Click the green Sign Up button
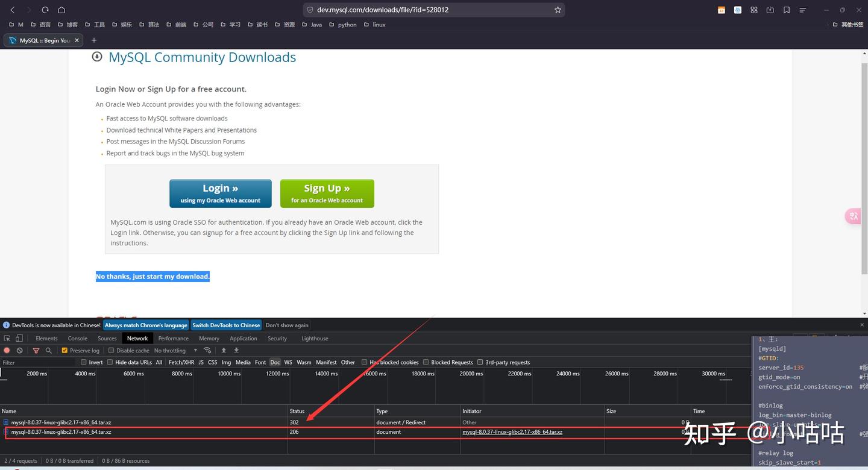This screenshot has width=868, height=470. [327, 193]
